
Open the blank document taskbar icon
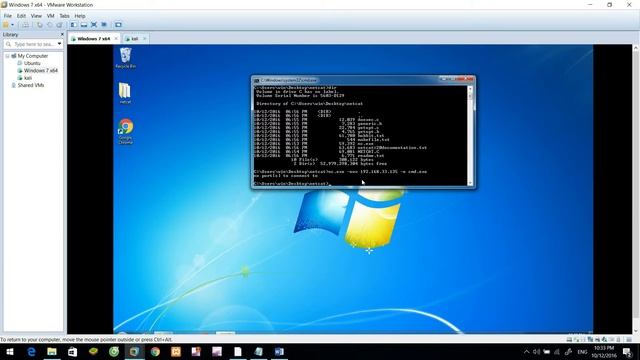pyautogui.click(x=238, y=351)
